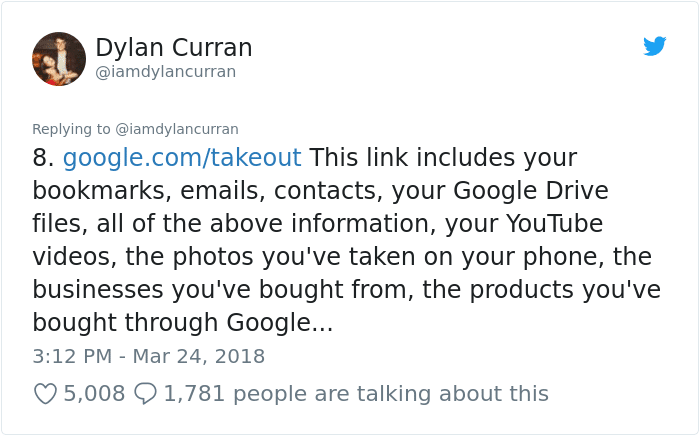Click @iamdylancurran in the Replying to line
The image size is (700, 436).
point(177,129)
